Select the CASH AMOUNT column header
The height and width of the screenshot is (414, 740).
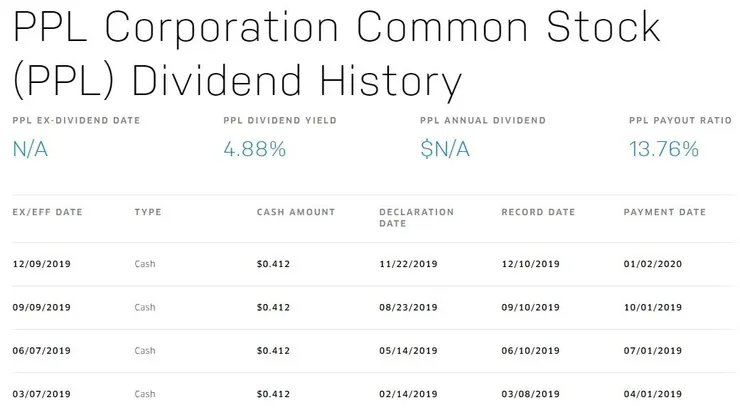point(296,212)
